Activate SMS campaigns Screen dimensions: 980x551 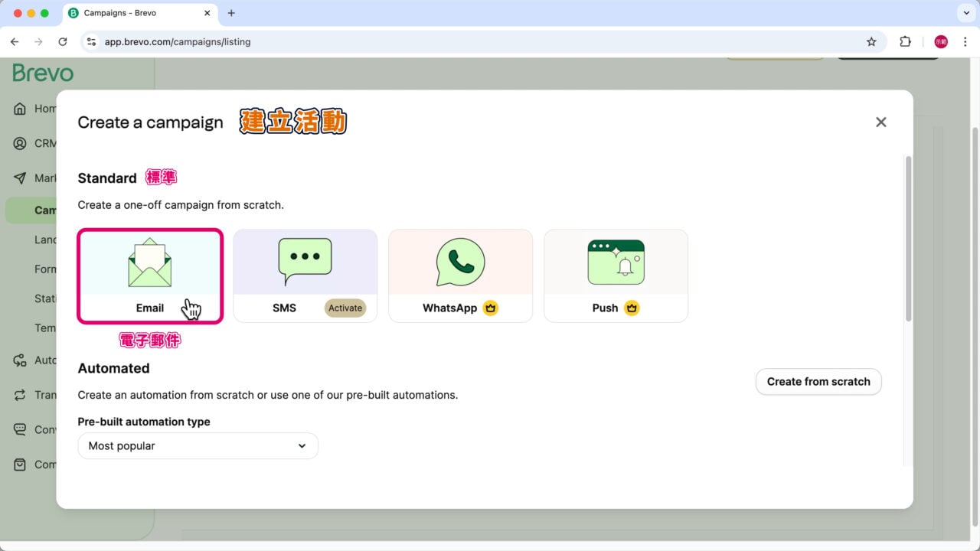click(x=345, y=308)
